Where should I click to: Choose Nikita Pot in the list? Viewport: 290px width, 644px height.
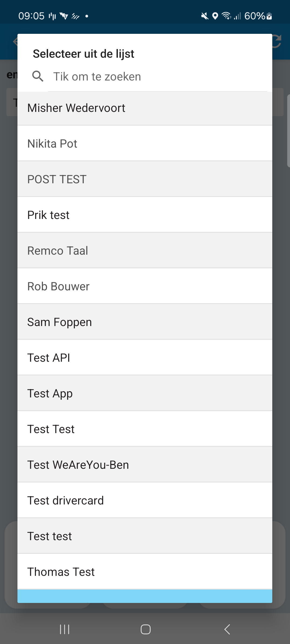[145, 144]
